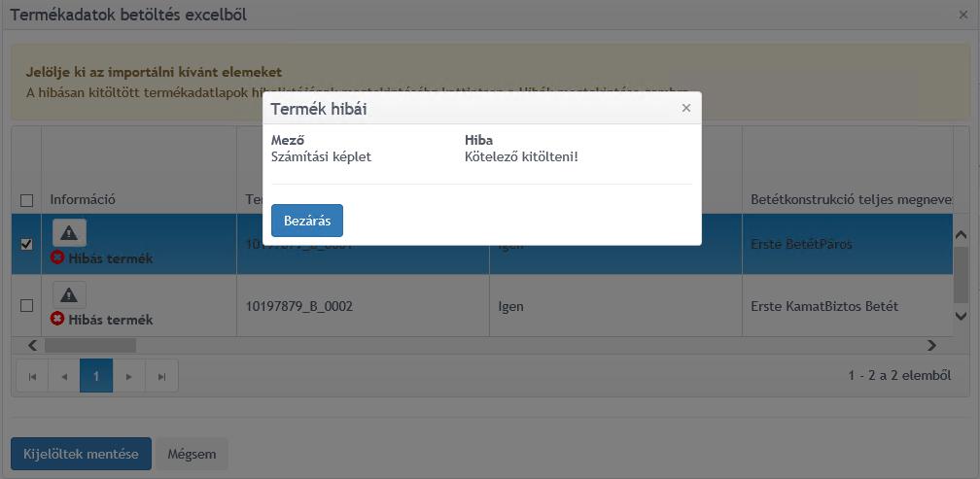Click the Számítási képlet field name

321,156
